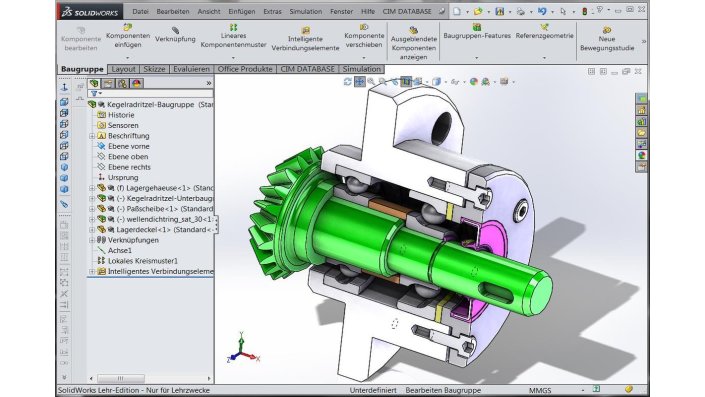Image resolution: width=705 pixels, height=397 pixels.
Task: Open the Extras menu
Action: (272, 11)
